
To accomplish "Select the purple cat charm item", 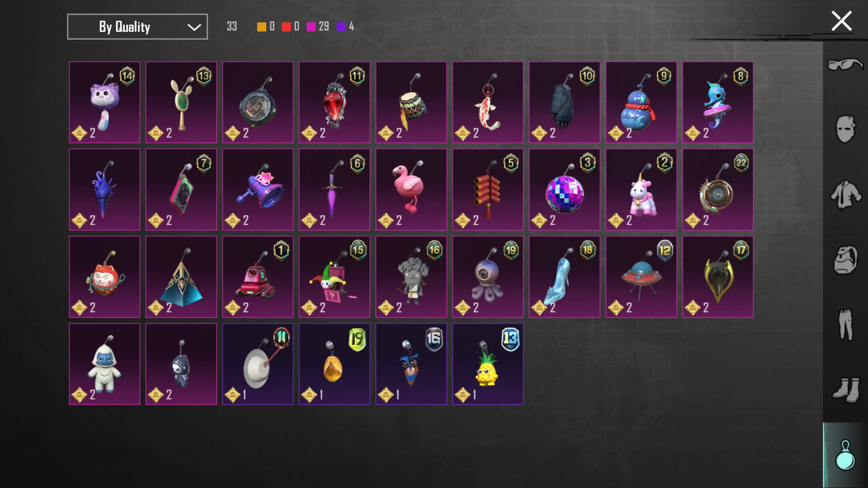I will click(104, 102).
